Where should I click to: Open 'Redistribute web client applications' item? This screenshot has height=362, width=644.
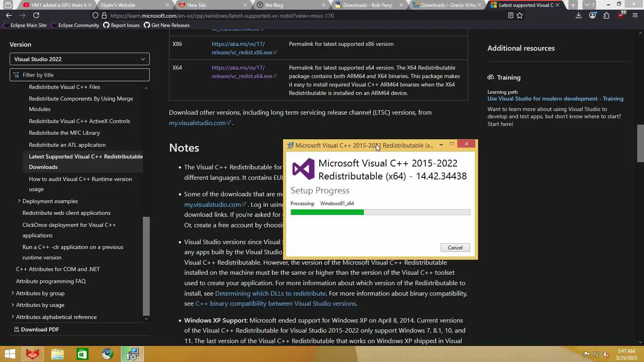[66, 213]
